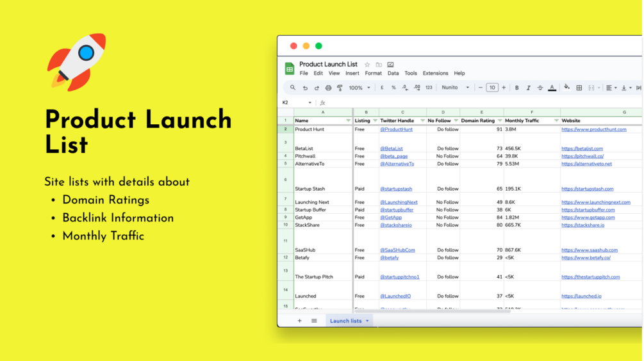644x361 pixels.
Task: Open the document status icon by title
Action: click(391, 65)
